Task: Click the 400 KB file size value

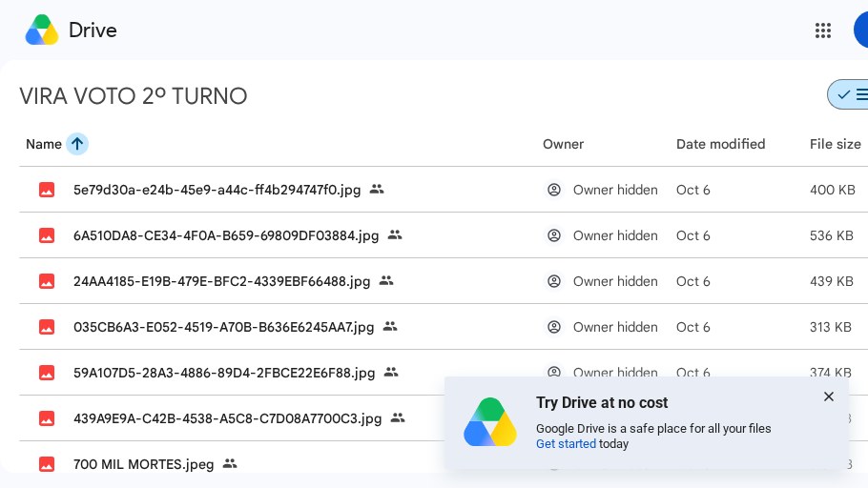Action: coord(832,190)
